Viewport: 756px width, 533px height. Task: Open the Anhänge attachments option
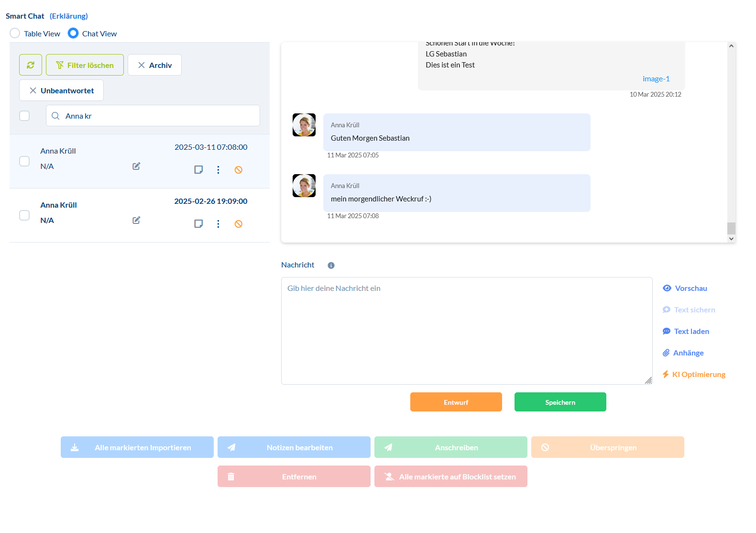click(688, 353)
